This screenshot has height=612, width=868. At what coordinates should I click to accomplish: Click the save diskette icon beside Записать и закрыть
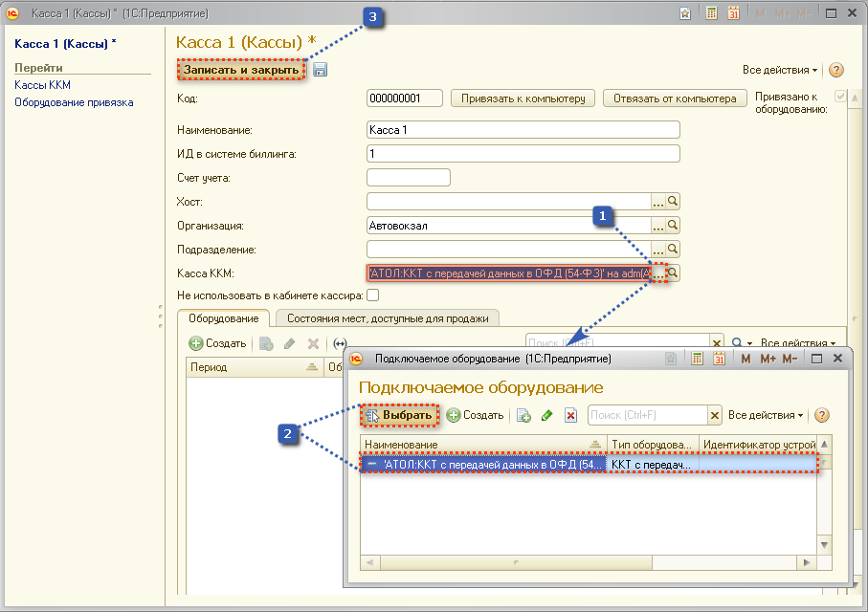tap(321, 70)
